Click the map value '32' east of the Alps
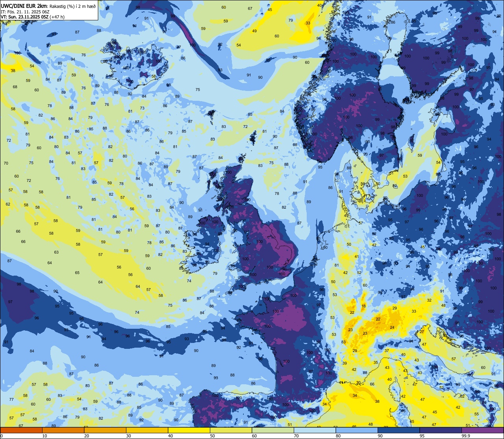 (429, 300)
